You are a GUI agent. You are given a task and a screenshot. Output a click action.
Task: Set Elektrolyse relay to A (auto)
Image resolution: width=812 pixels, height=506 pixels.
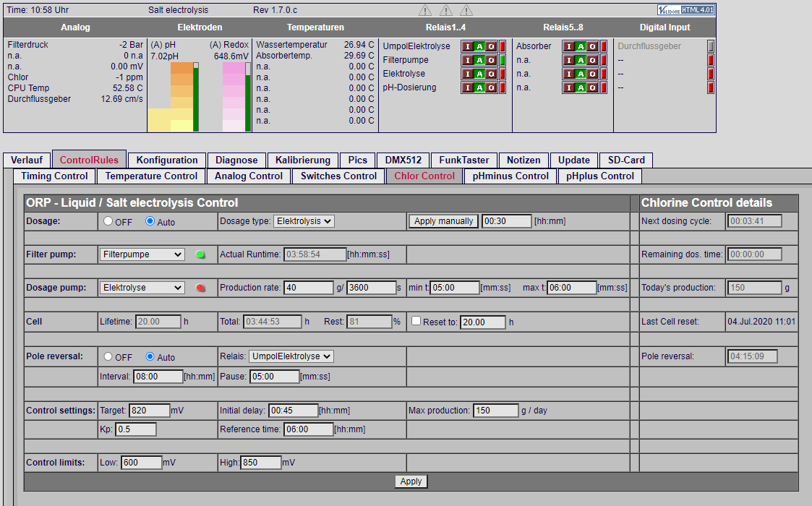[479, 74]
